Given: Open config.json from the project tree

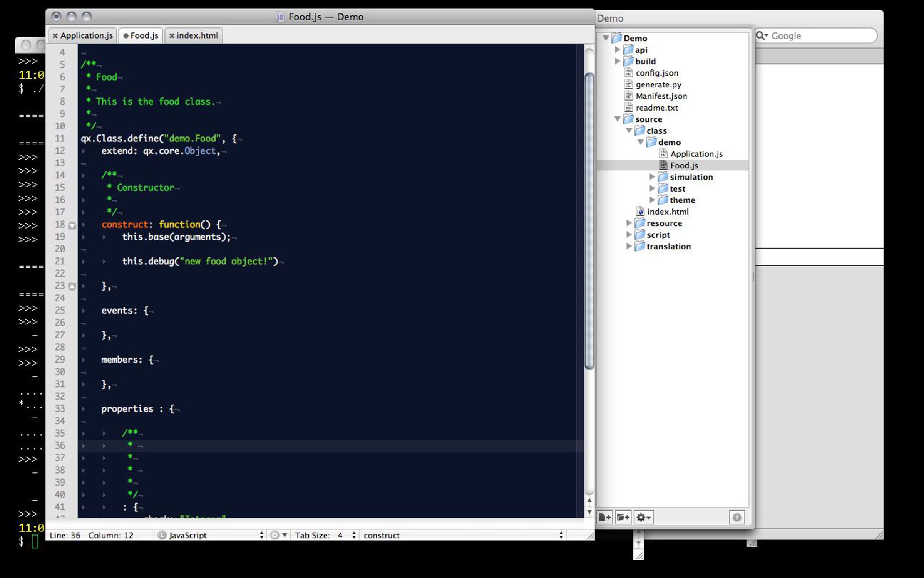Looking at the screenshot, I should [x=657, y=73].
